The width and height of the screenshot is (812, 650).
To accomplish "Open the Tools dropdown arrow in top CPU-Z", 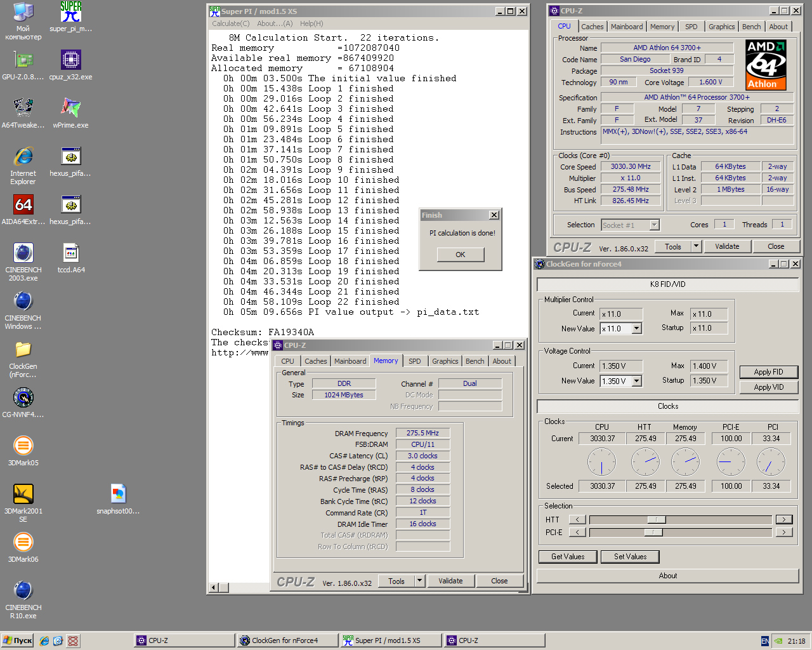I will click(x=696, y=246).
